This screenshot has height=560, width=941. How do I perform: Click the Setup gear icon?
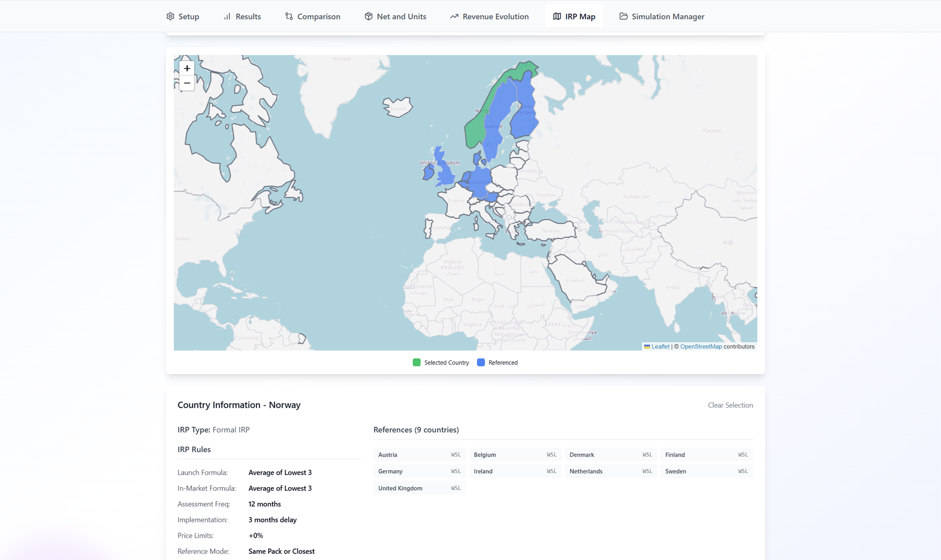pyautogui.click(x=171, y=16)
